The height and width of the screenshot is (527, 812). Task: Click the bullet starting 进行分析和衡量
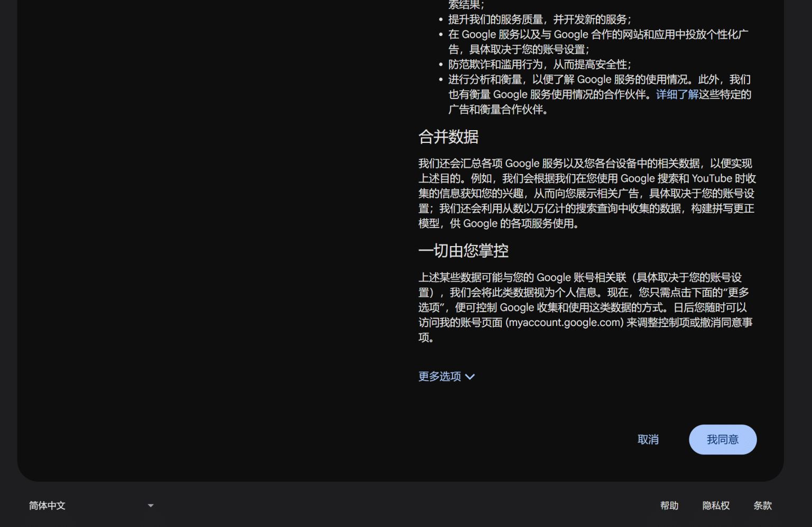[599, 94]
